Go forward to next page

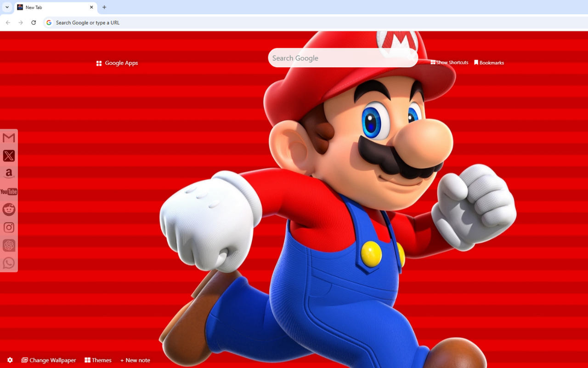[x=21, y=23]
